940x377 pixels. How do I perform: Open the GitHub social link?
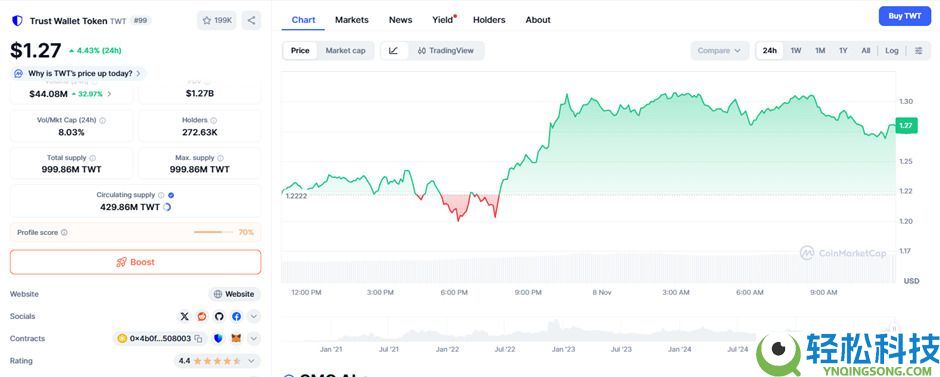(219, 316)
